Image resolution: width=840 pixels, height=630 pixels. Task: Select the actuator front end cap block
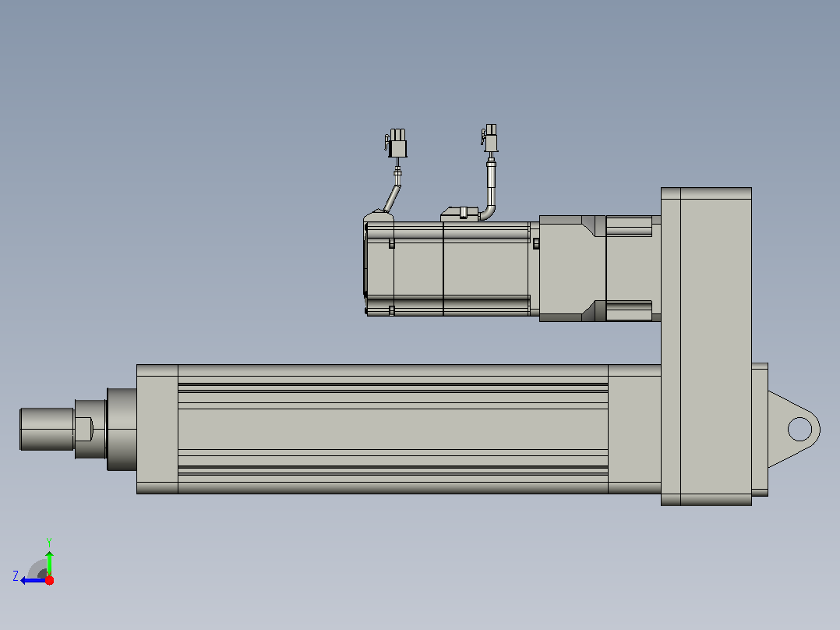[x=157, y=429]
